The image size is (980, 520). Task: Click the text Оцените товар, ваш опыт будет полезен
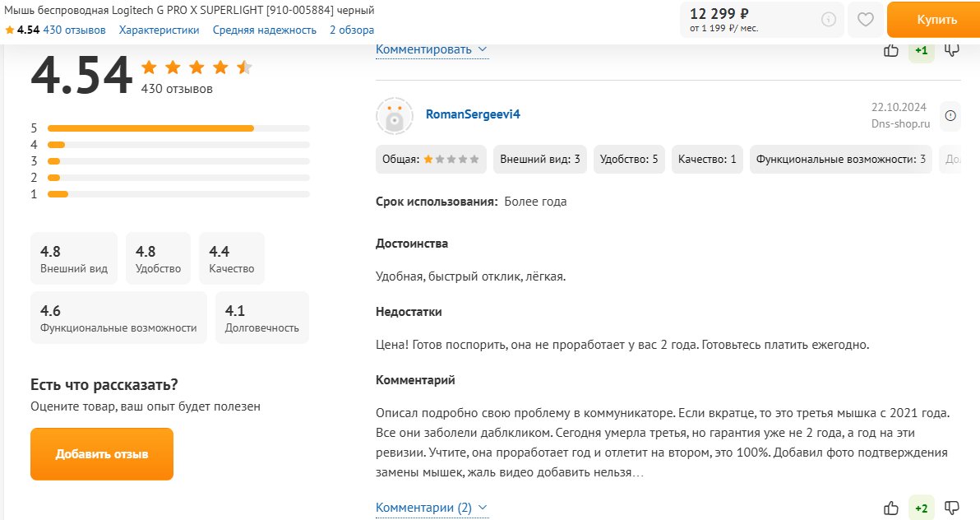[x=146, y=406]
